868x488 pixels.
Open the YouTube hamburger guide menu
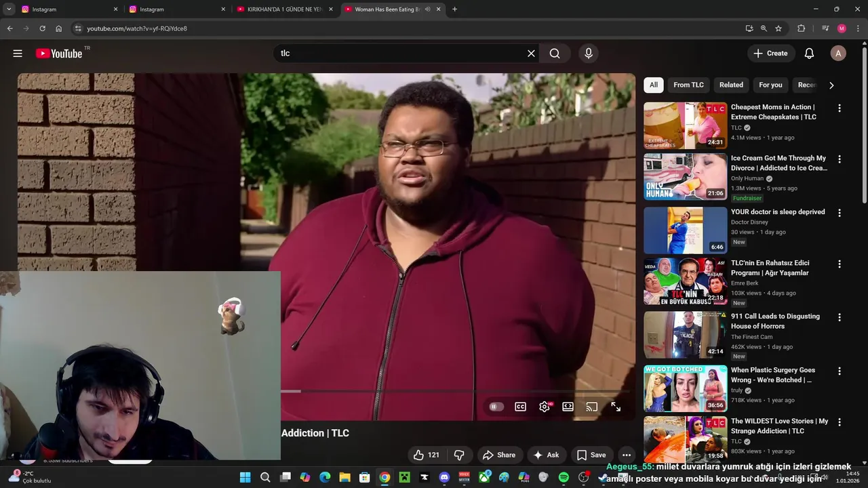(x=18, y=54)
